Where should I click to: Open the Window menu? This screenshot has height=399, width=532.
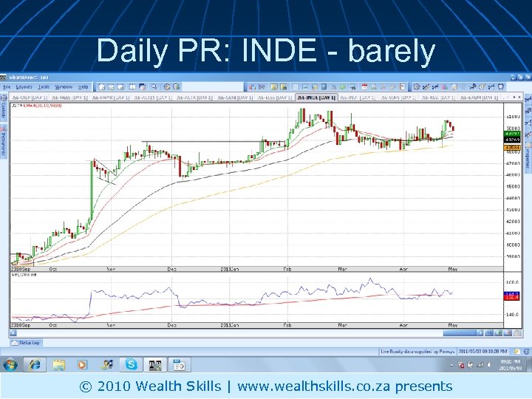pyautogui.click(x=64, y=87)
